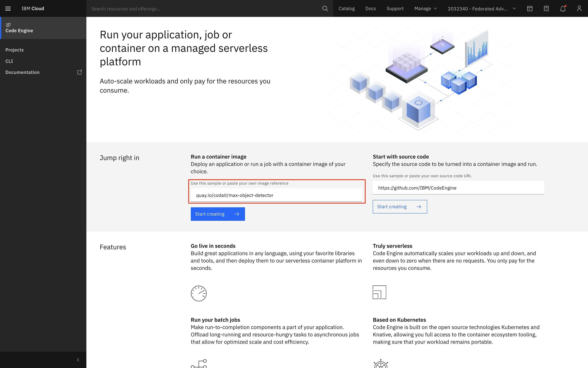Open the notifications bell
Viewport: 588px width, 368px height.
tap(563, 8)
